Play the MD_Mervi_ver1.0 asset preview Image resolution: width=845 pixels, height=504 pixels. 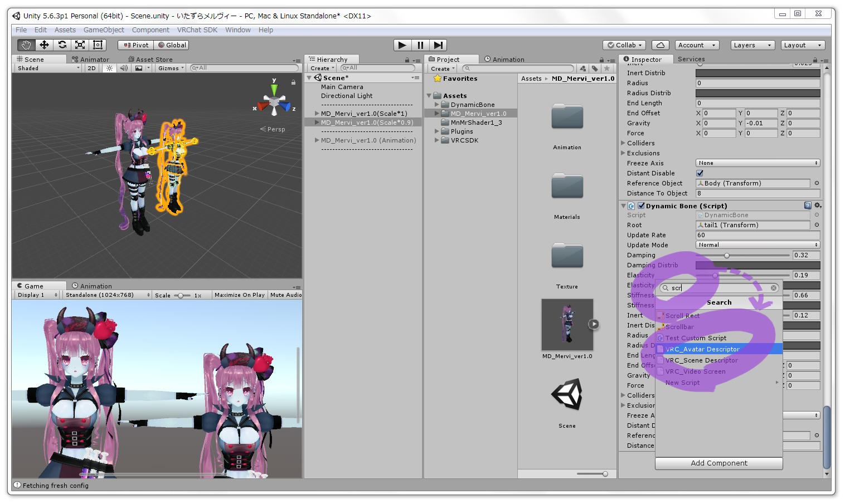594,324
